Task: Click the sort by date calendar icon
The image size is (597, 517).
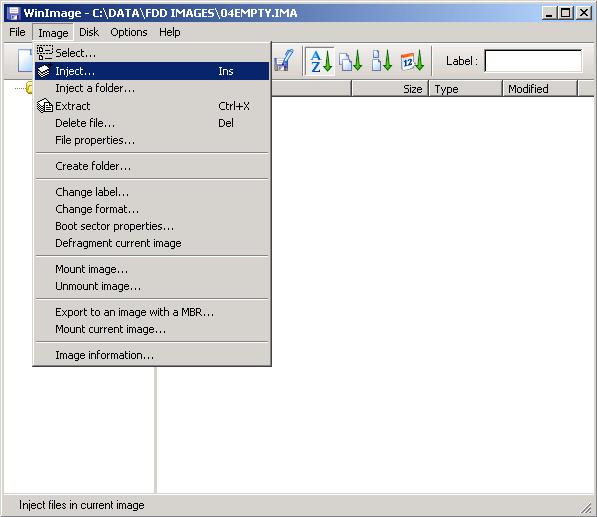Action: [412, 61]
